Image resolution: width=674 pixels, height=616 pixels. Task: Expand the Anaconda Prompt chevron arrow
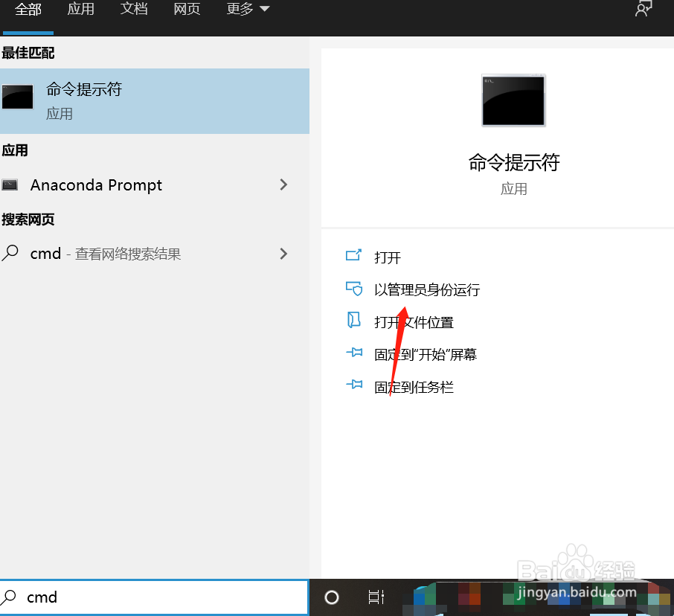[x=283, y=185]
